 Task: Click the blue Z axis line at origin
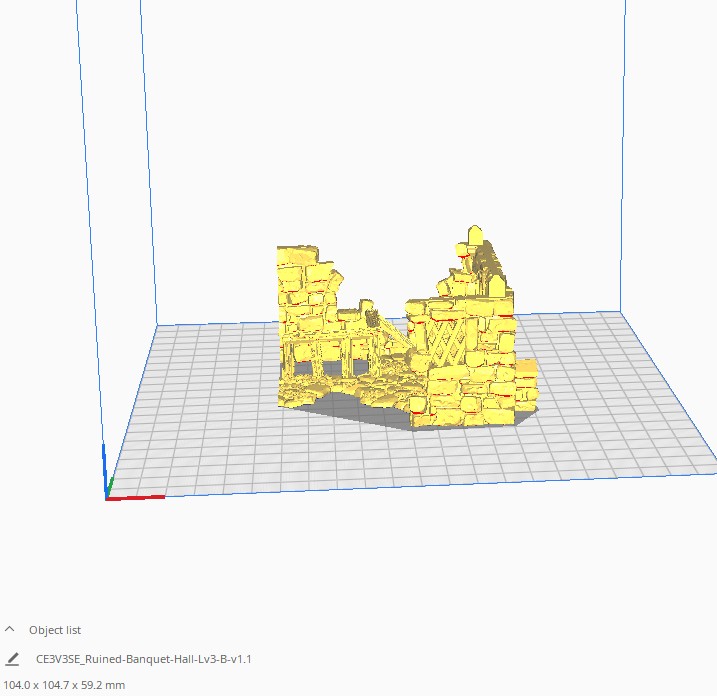tap(105, 468)
